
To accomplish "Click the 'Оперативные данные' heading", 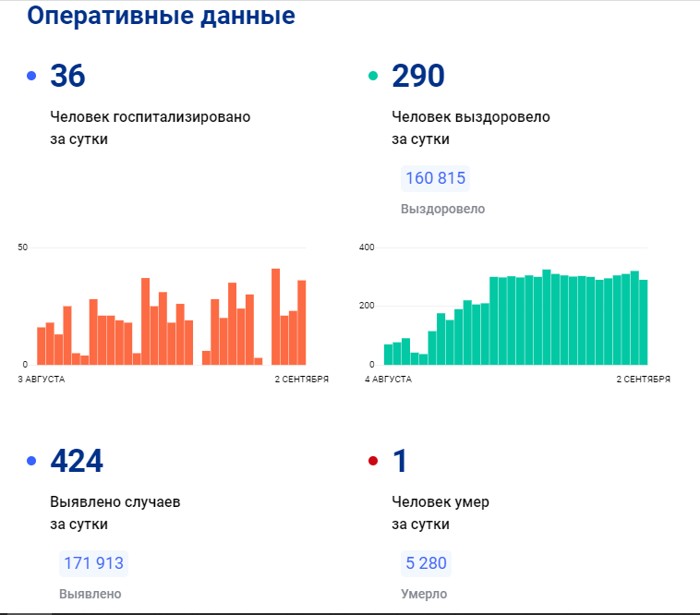I will (162, 16).
